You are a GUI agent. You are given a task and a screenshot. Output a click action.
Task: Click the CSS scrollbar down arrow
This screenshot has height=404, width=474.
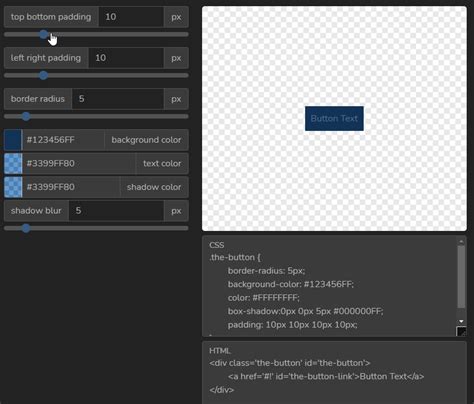click(x=461, y=321)
